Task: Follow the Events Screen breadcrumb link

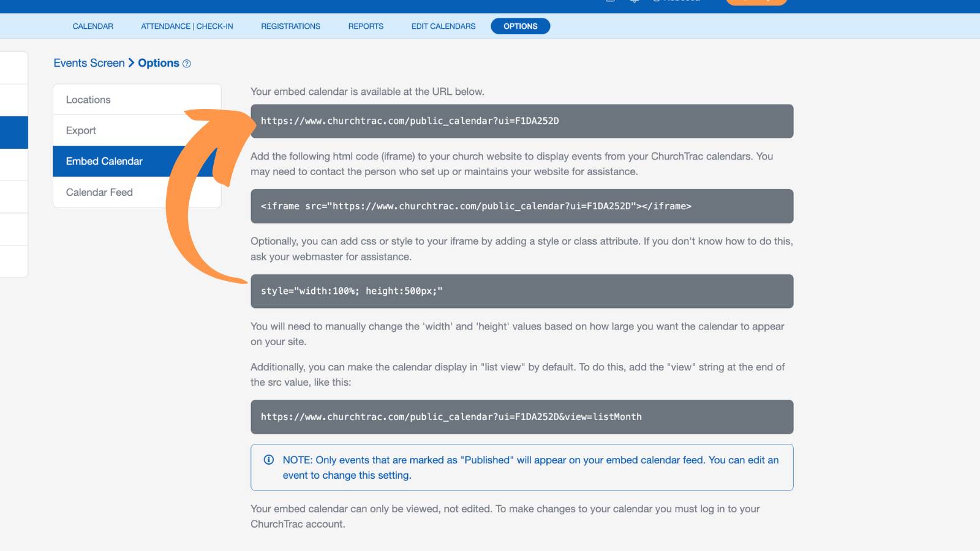Action: point(89,63)
